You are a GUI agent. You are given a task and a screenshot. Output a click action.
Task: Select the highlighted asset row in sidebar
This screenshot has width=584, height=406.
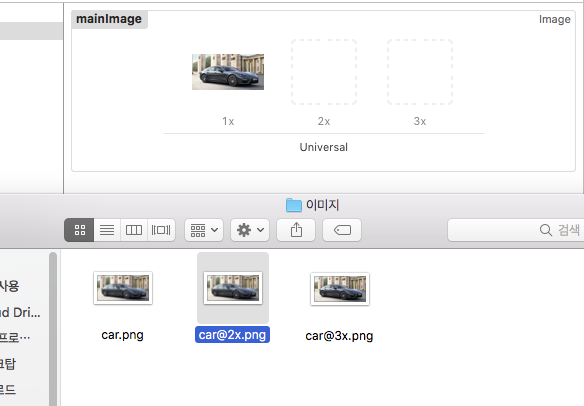click(x=31, y=31)
